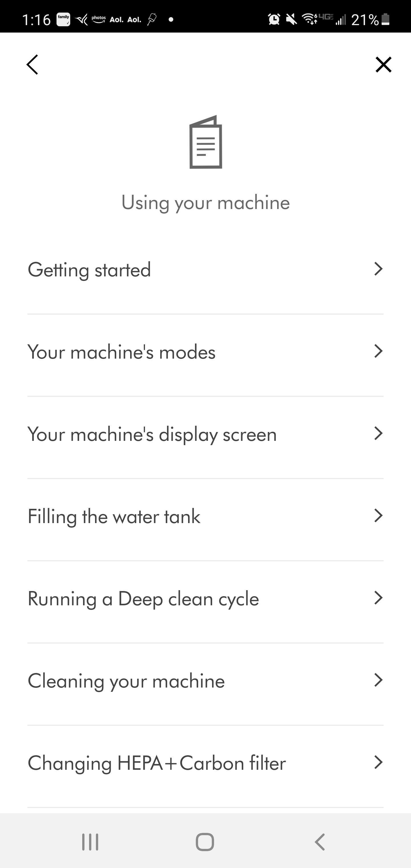Open Filling the water tank instructions
The width and height of the screenshot is (411, 868).
(x=114, y=516)
